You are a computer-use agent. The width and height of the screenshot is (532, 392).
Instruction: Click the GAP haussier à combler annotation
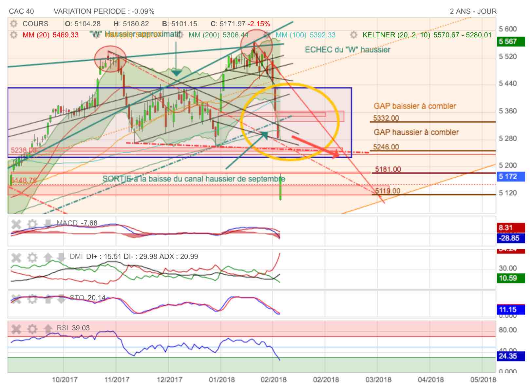[416, 132]
